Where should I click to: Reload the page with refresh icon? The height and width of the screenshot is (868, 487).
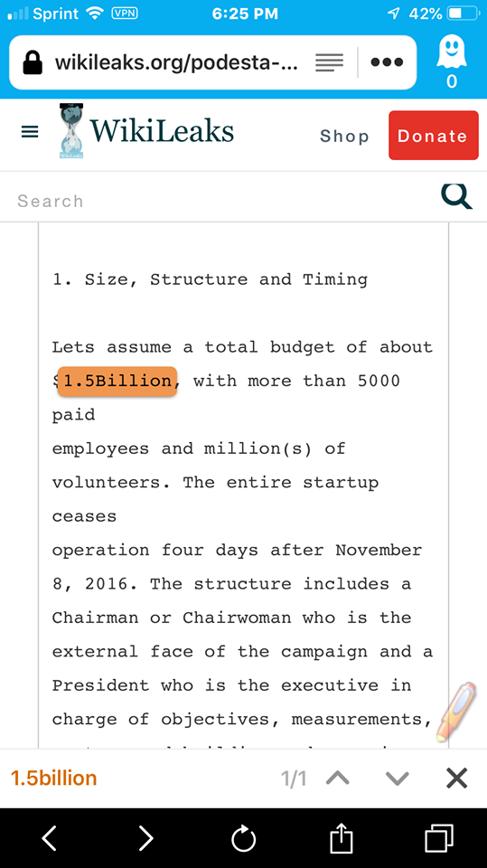click(244, 839)
